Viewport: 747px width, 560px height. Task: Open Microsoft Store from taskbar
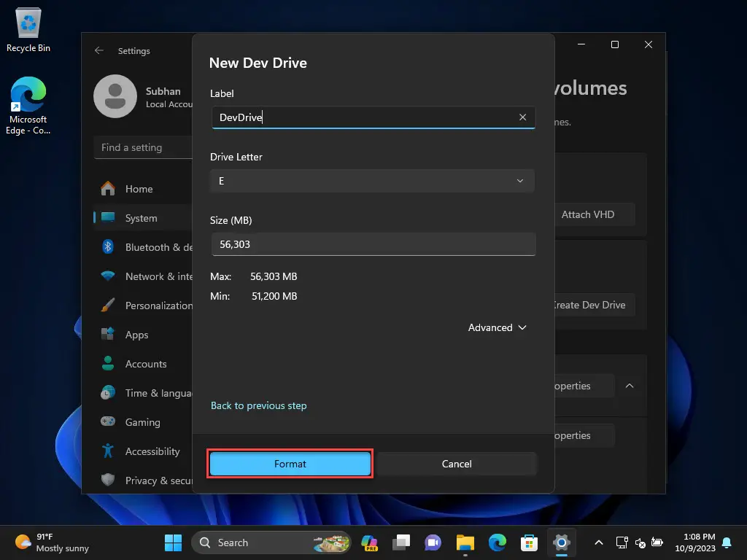pos(529,542)
